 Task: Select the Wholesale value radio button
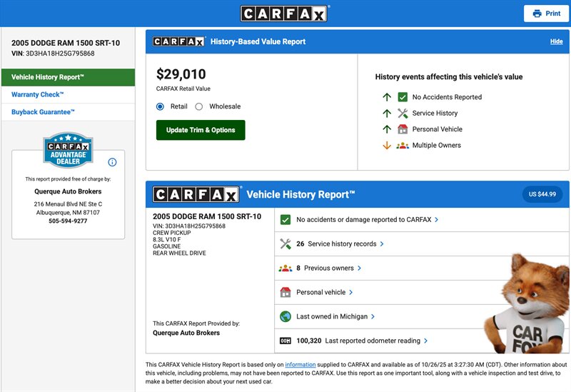pos(199,106)
